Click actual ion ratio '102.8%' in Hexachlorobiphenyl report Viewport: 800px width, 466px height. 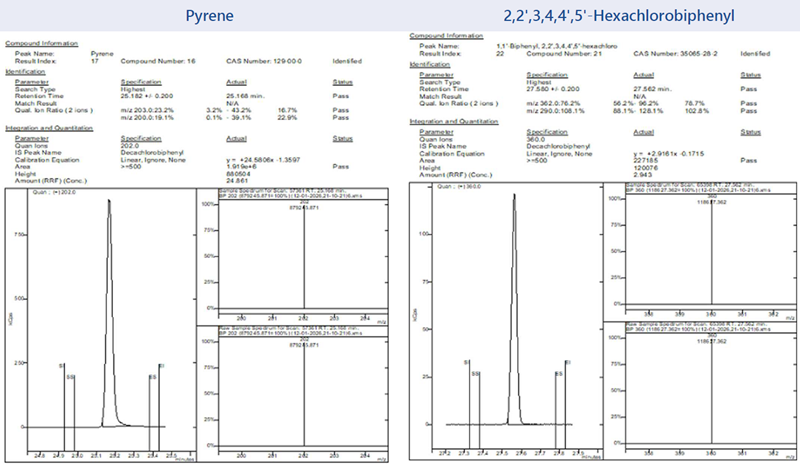[x=695, y=110]
